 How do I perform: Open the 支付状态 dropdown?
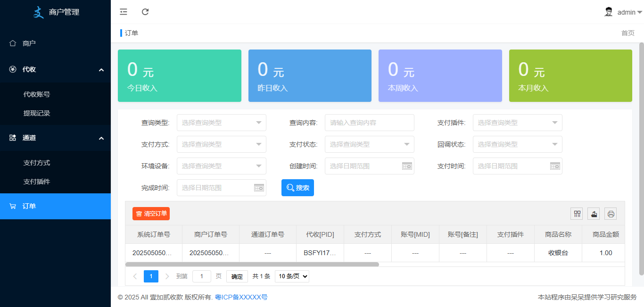click(369, 144)
